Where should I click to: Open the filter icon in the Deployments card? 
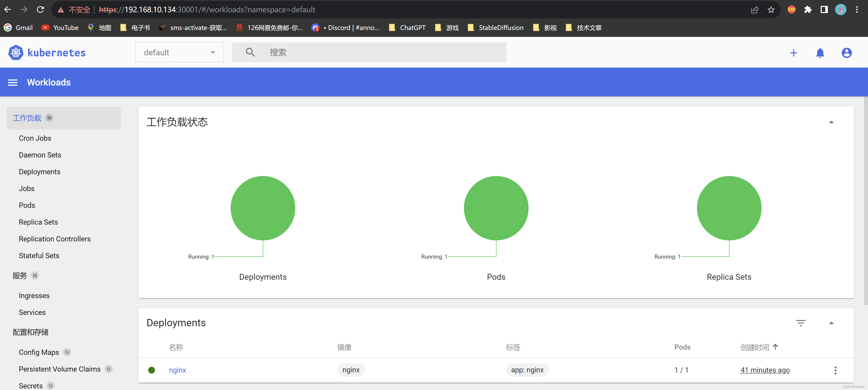coord(800,323)
